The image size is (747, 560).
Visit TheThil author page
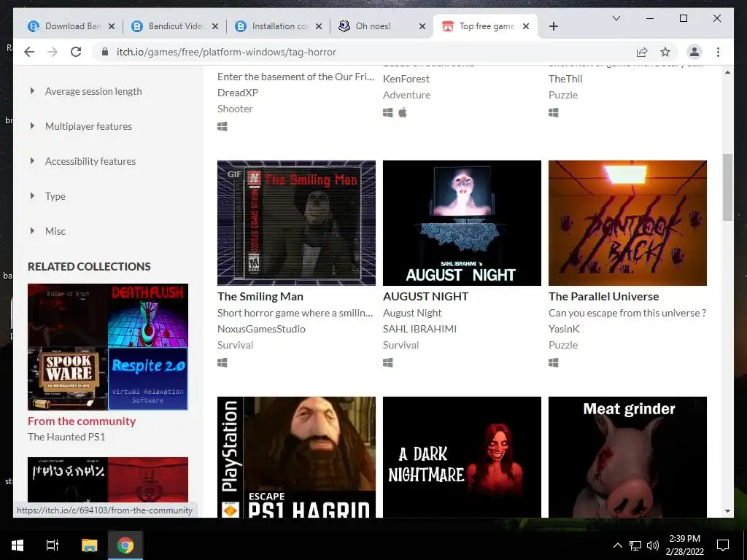click(x=565, y=79)
